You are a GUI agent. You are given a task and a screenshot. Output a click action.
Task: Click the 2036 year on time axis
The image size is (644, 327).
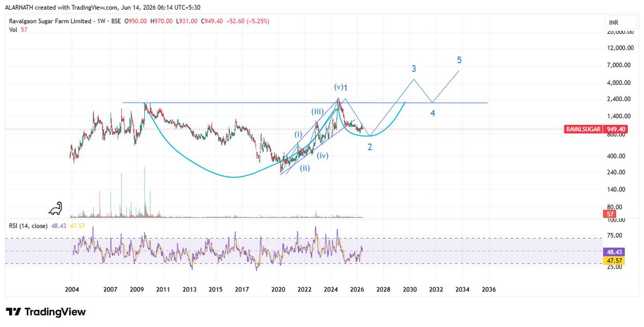pos(488,289)
